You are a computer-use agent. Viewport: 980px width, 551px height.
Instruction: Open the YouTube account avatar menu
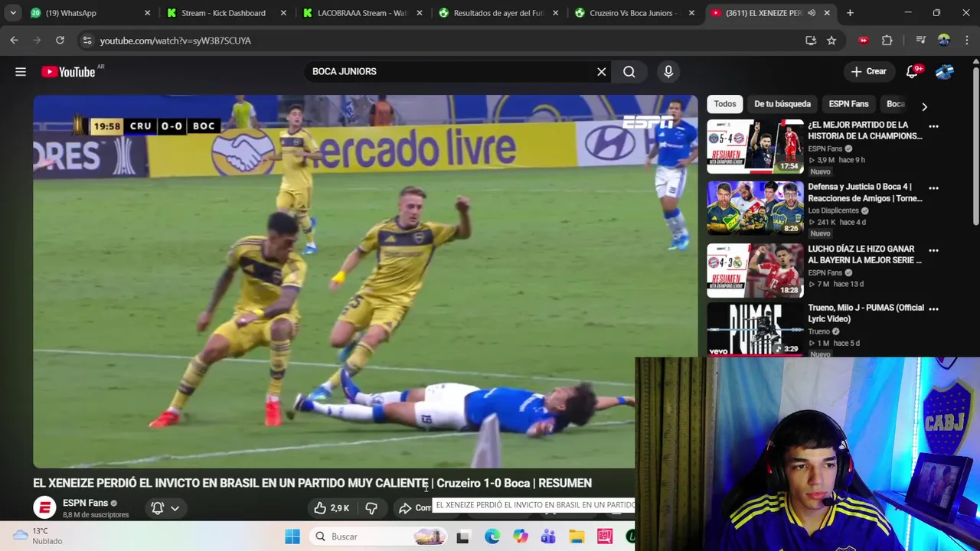(945, 72)
